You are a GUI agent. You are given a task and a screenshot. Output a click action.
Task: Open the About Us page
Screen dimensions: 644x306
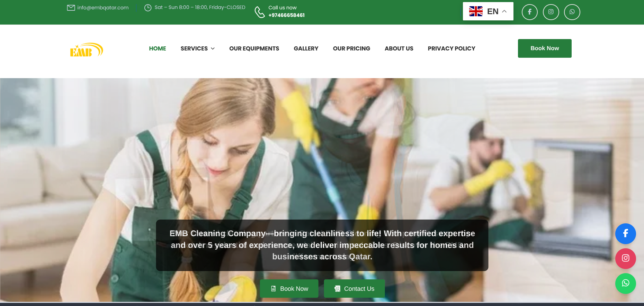[399, 48]
